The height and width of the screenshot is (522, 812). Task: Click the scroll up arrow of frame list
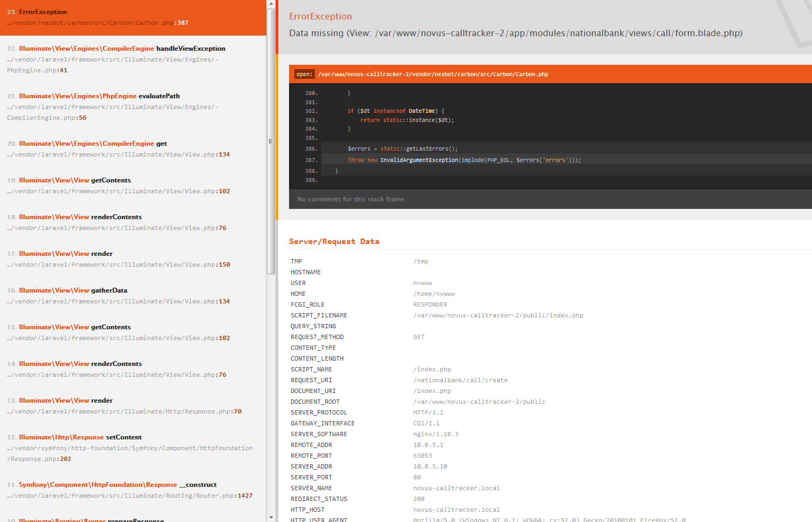point(271,4)
